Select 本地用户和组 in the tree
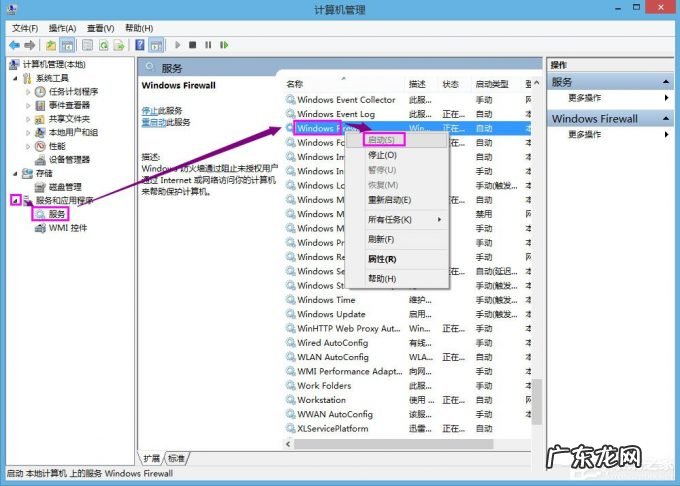 tap(73, 132)
